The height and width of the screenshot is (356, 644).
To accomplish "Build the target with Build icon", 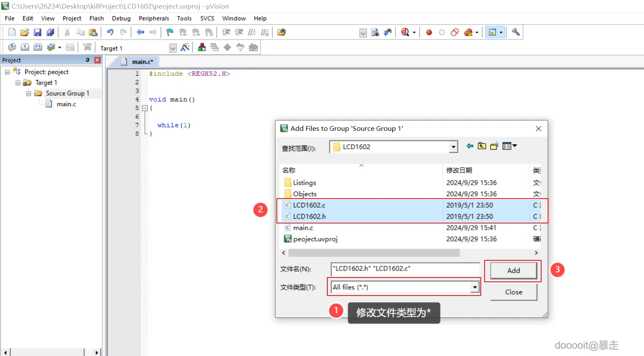I will pyautogui.click(x=25, y=47).
